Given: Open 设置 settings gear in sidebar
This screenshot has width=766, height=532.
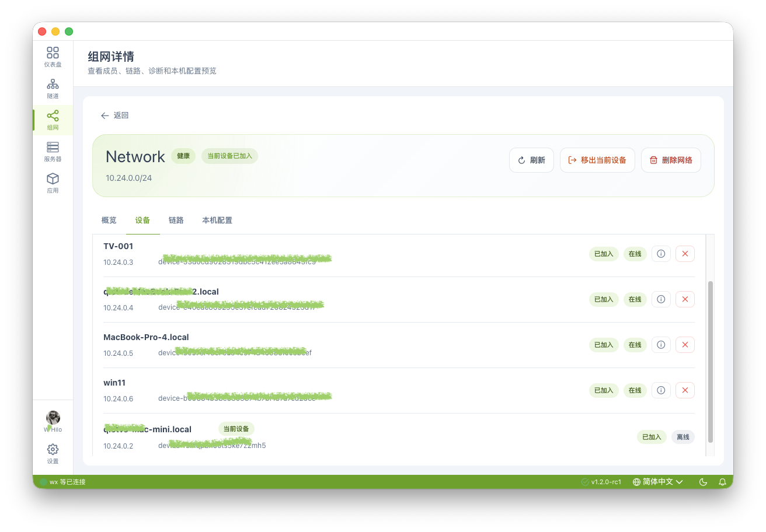Looking at the screenshot, I should (53, 453).
